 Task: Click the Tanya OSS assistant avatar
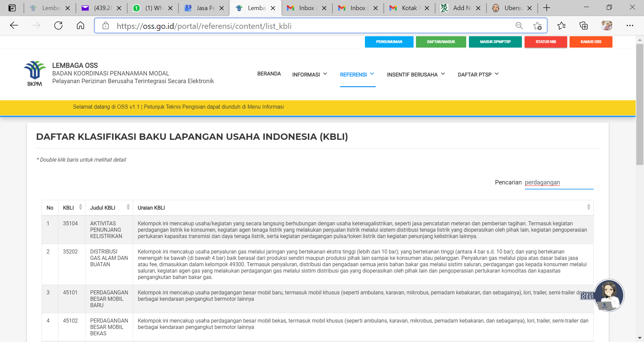coord(609,295)
